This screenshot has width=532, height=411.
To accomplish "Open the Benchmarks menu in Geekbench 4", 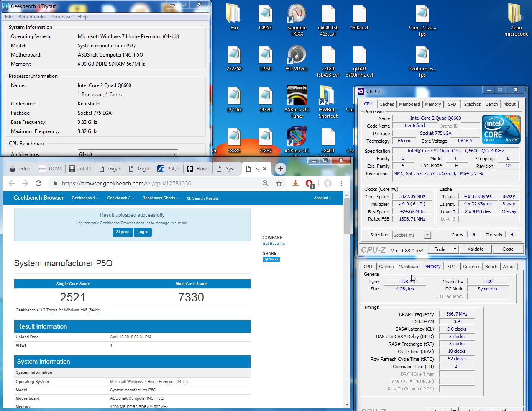I will click(x=32, y=17).
